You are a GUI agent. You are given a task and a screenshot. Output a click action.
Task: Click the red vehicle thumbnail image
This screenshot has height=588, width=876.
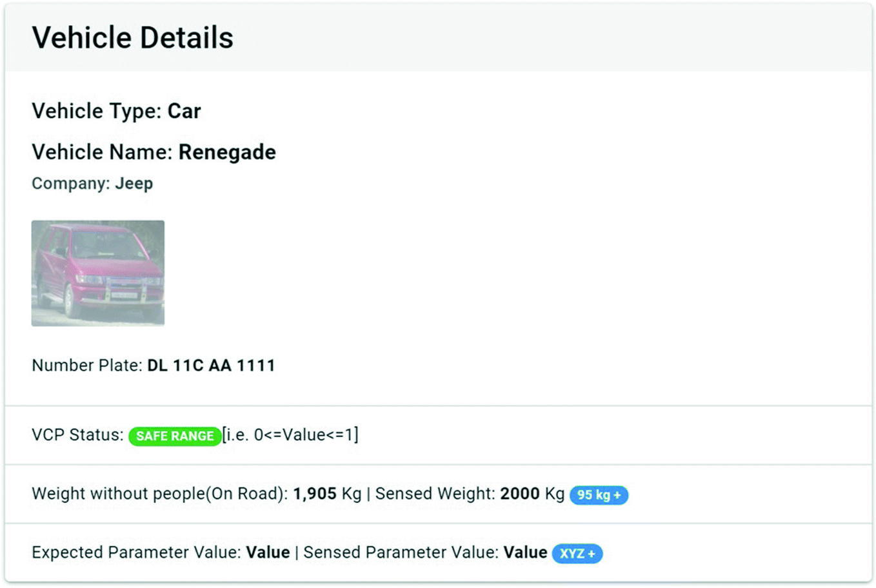pyautogui.click(x=98, y=273)
